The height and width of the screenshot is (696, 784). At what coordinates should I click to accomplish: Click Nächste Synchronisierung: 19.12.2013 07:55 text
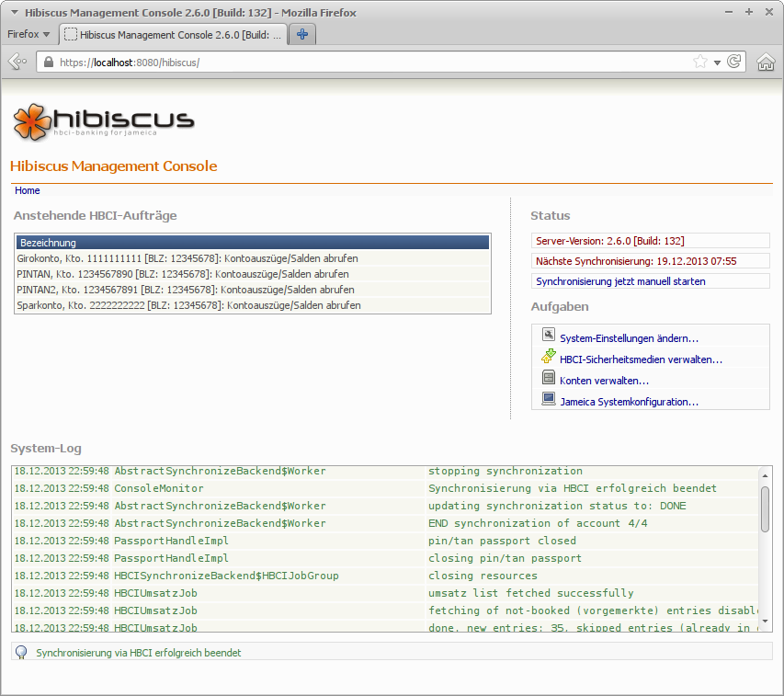636,261
